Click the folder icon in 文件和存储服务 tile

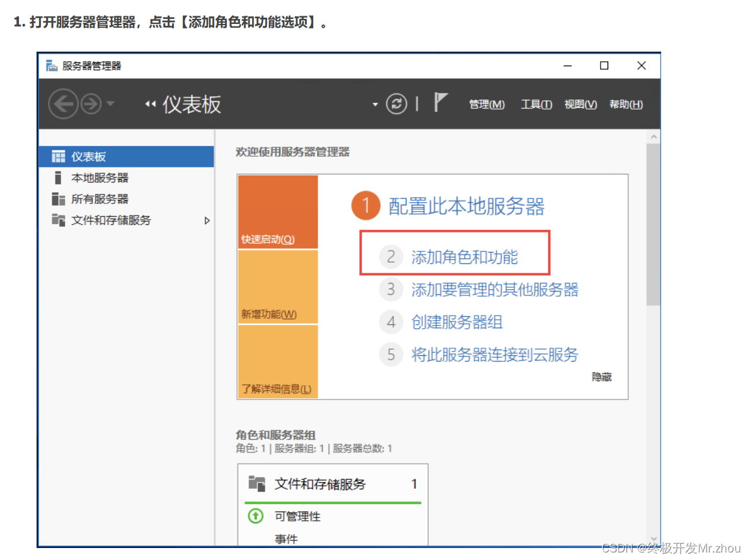click(257, 484)
